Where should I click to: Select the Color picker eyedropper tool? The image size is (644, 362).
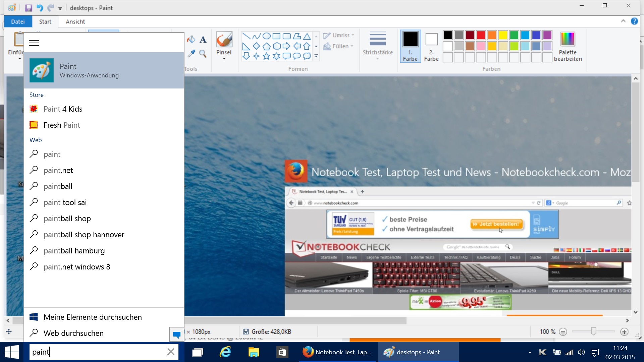pyautogui.click(x=191, y=54)
